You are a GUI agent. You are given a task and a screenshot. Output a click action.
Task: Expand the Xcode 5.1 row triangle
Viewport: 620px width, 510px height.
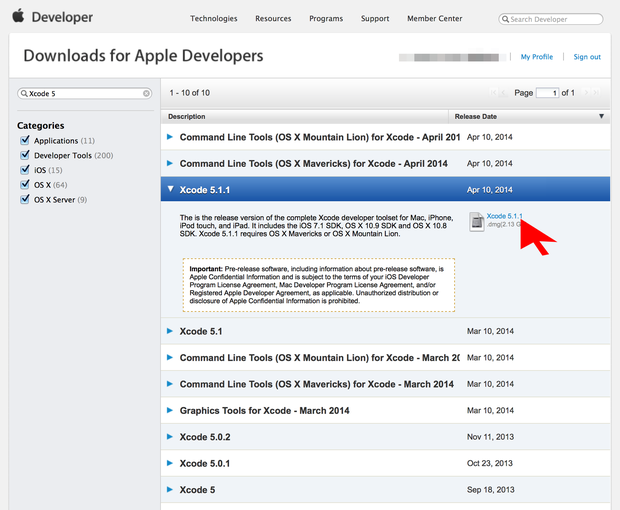click(x=170, y=331)
